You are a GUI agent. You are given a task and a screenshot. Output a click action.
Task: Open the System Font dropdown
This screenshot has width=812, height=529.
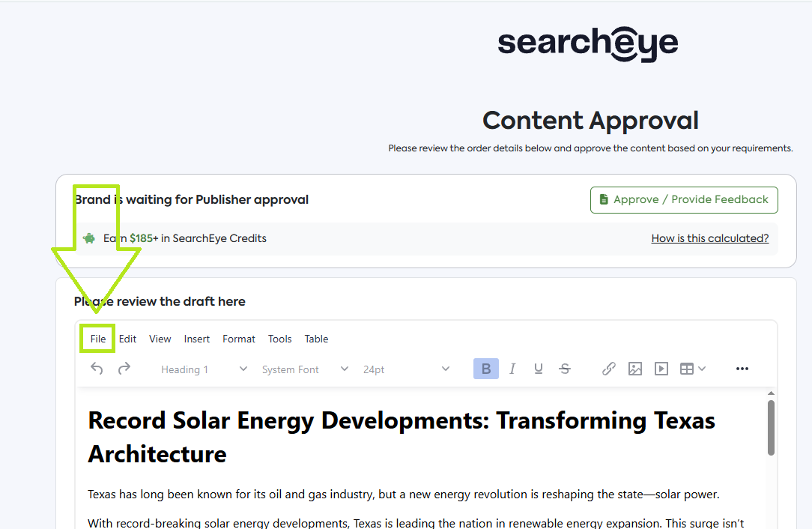[305, 369]
